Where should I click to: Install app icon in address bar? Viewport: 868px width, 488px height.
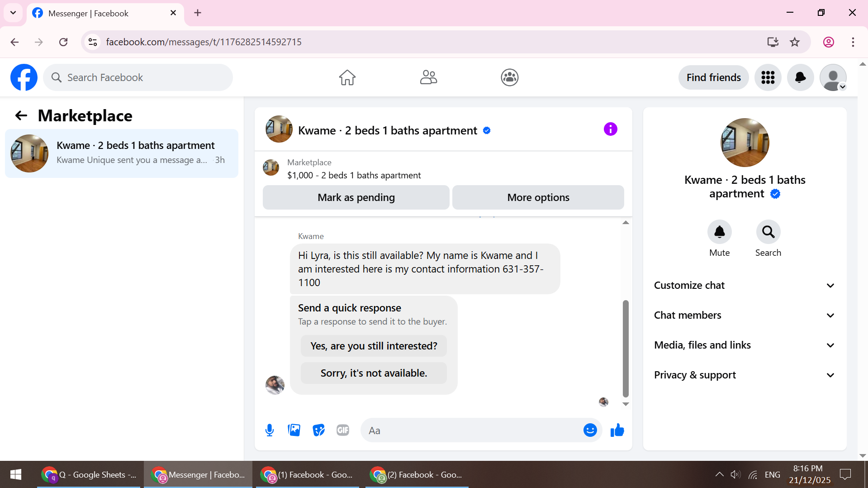pos(773,42)
